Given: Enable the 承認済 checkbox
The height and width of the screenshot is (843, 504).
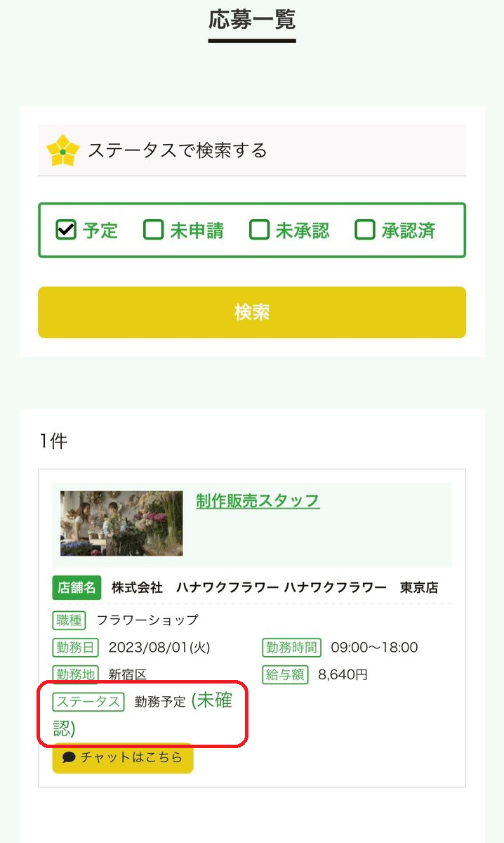Looking at the screenshot, I should click(x=364, y=230).
